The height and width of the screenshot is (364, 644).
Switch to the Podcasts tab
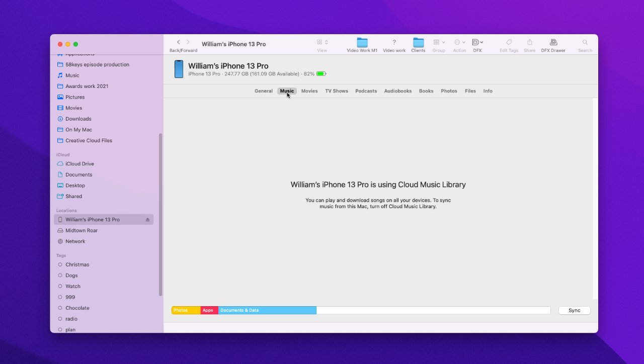(366, 91)
